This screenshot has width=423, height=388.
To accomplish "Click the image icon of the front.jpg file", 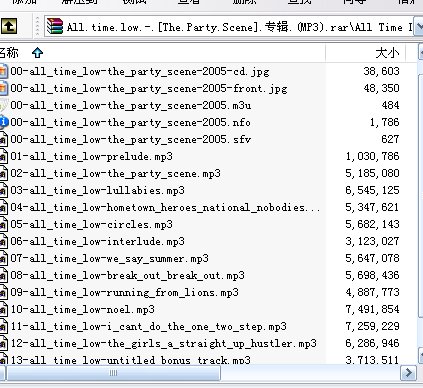I will [3, 88].
